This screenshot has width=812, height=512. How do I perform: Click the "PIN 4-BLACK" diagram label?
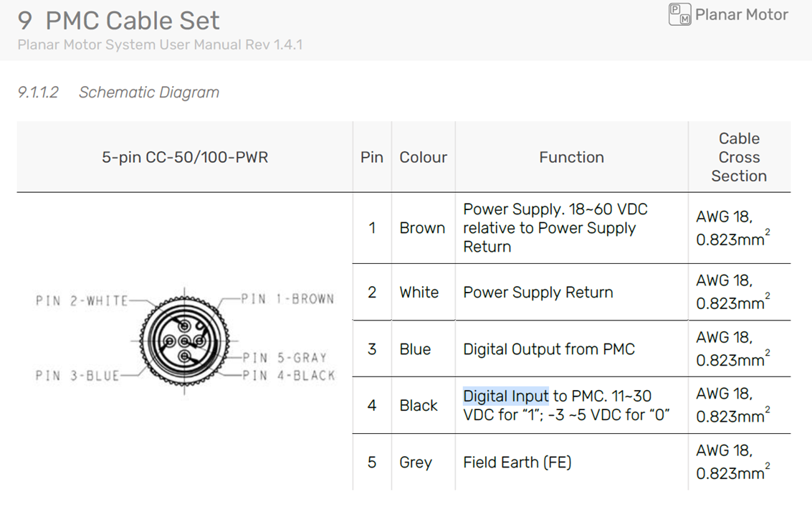288,375
